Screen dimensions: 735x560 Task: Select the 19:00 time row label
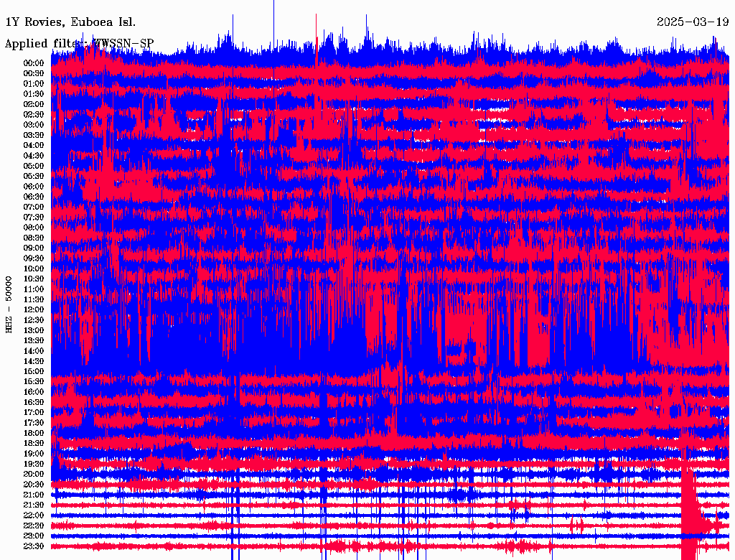(34, 454)
